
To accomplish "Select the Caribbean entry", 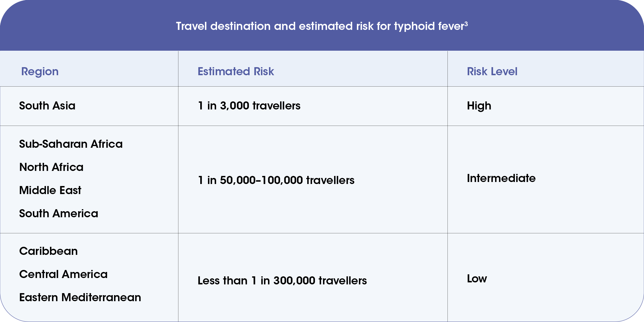I will [x=49, y=251].
